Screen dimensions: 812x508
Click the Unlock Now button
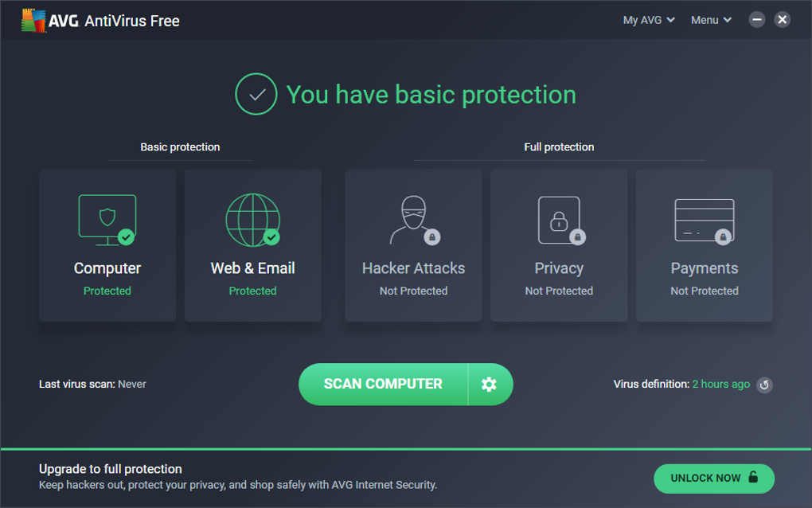coord(713,479)
